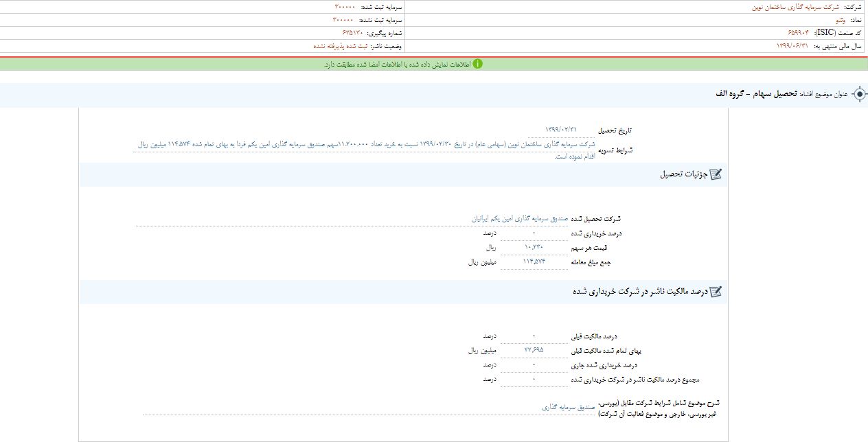
Task: Open the company name شرکت سرمایه گذاری ساختمان نوین
Action: tap(797, 7)
